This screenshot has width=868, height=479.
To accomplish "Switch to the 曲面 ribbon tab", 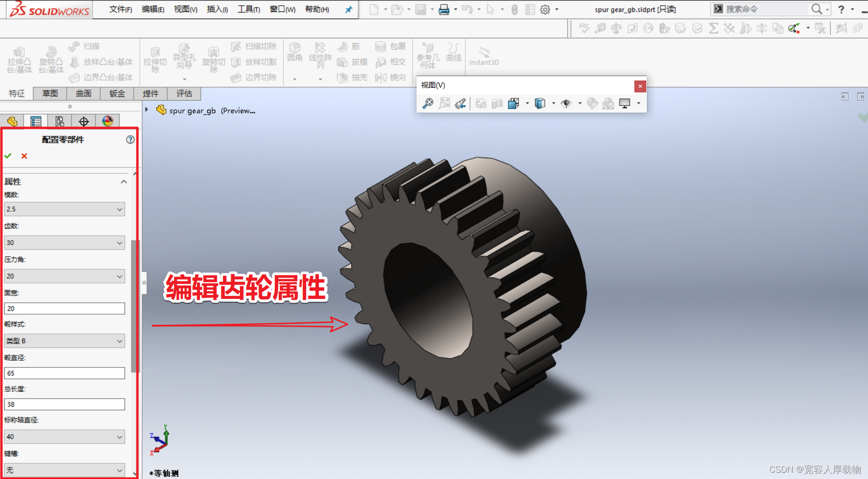I will click(x=84, y=93).
